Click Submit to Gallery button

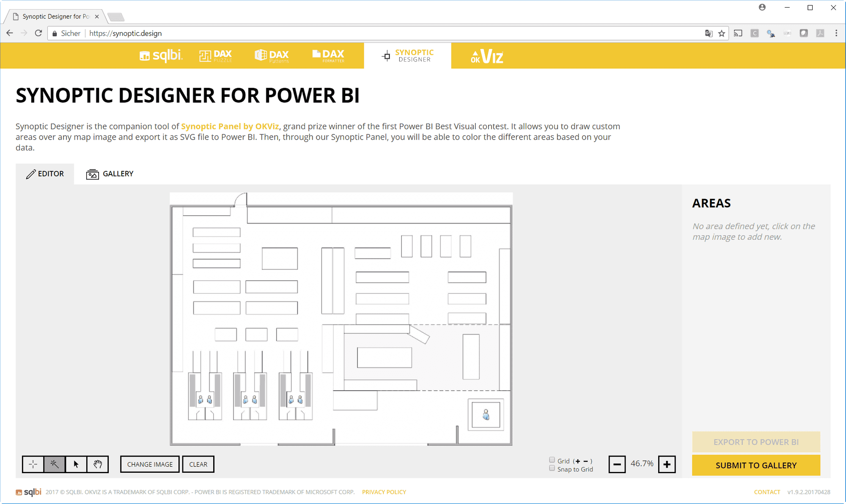tap(756, 465)
